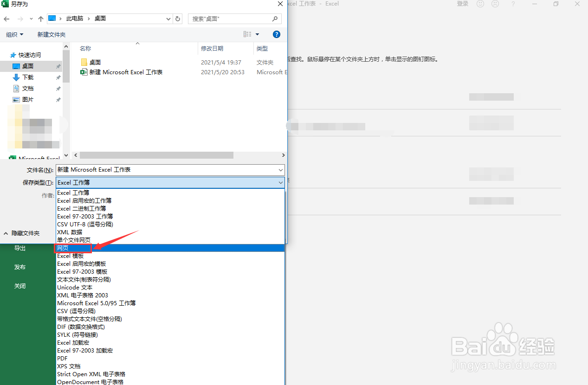Screen dimensions: 588x385
Task: Open the 组织 menu
Action: click(15, 34)
